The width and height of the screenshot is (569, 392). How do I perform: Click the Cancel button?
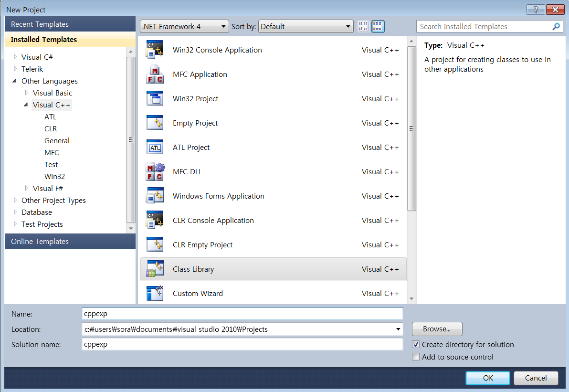point(536,378)
